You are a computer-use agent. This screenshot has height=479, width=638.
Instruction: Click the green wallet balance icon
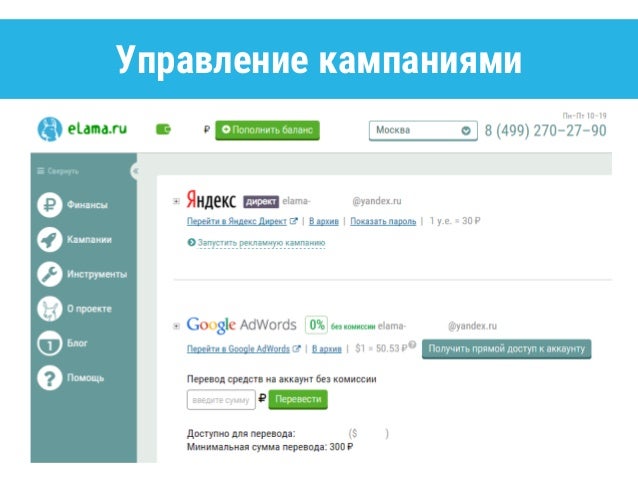[164, 129]
